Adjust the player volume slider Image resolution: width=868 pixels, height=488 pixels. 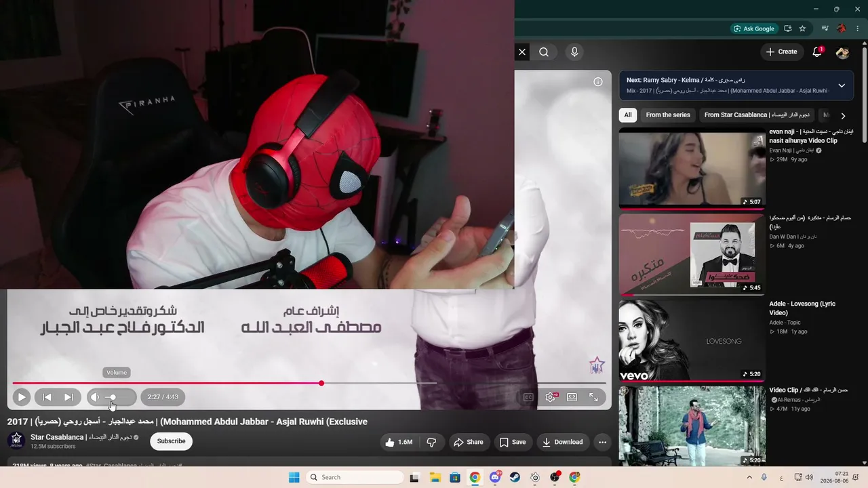tap(117, 397)
